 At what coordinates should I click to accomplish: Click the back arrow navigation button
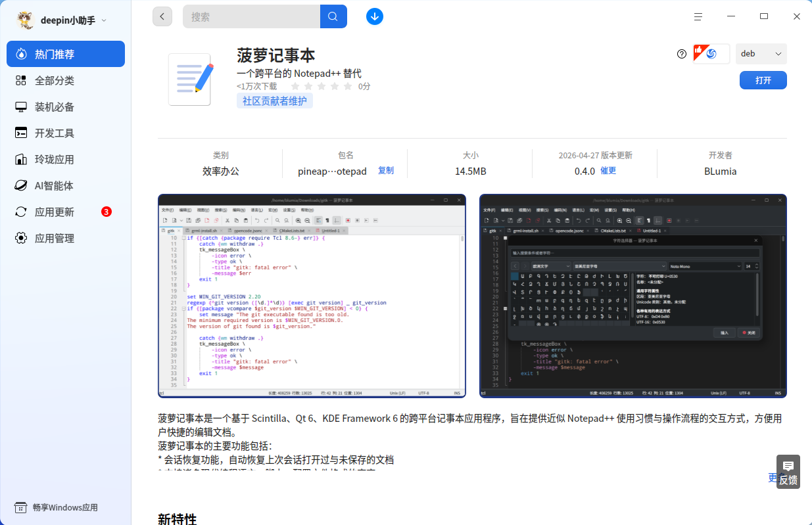(x=162, y=16)
